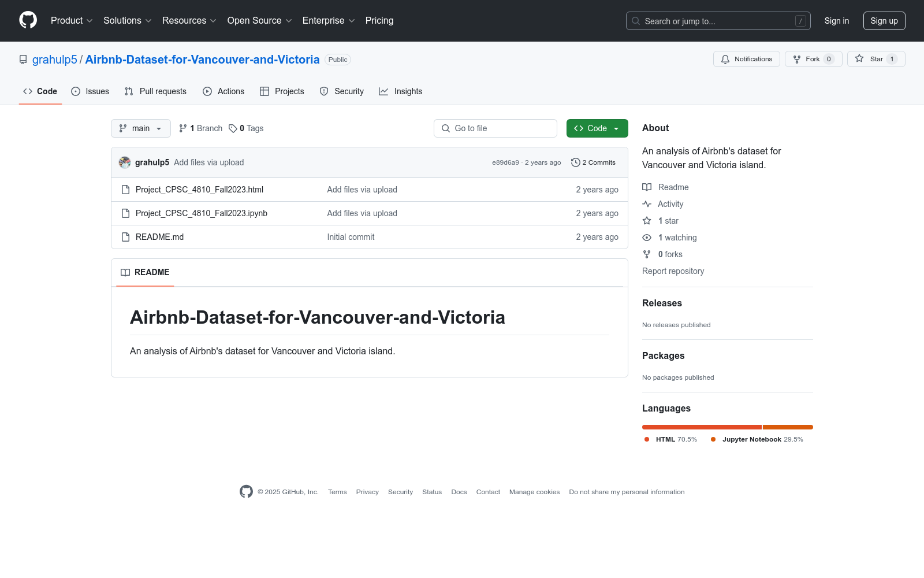Open the Security tab
Image resolution: width=924 pixels, height=578 pixels.
pyautogui.click(x=342, y=91)
